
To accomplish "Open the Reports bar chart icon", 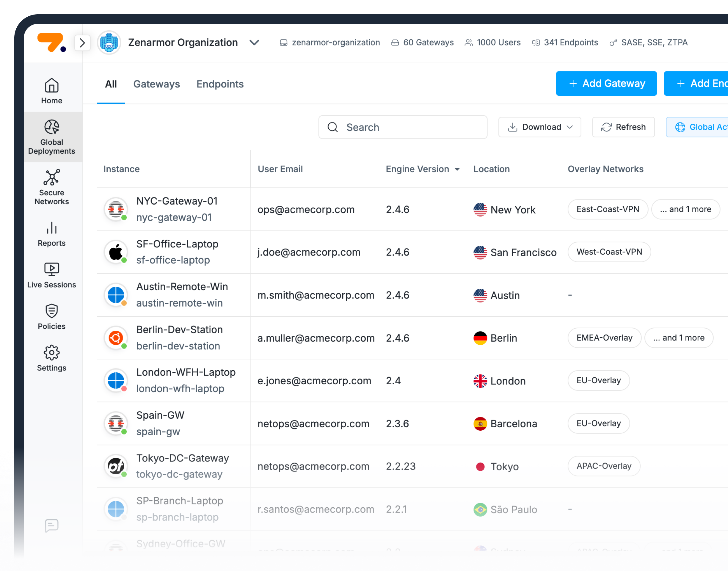I will pos(51,228).
